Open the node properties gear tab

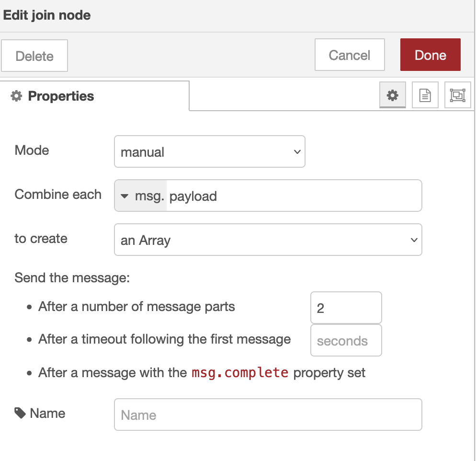pyautogui.click(x=392, y=95)
